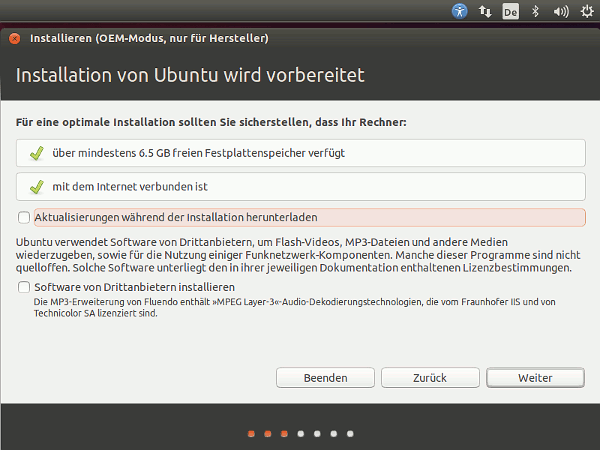This screenshot has width=600, height=450.
Task: Click the Fluendo MP3 license description text
Action: pos(294,308)
